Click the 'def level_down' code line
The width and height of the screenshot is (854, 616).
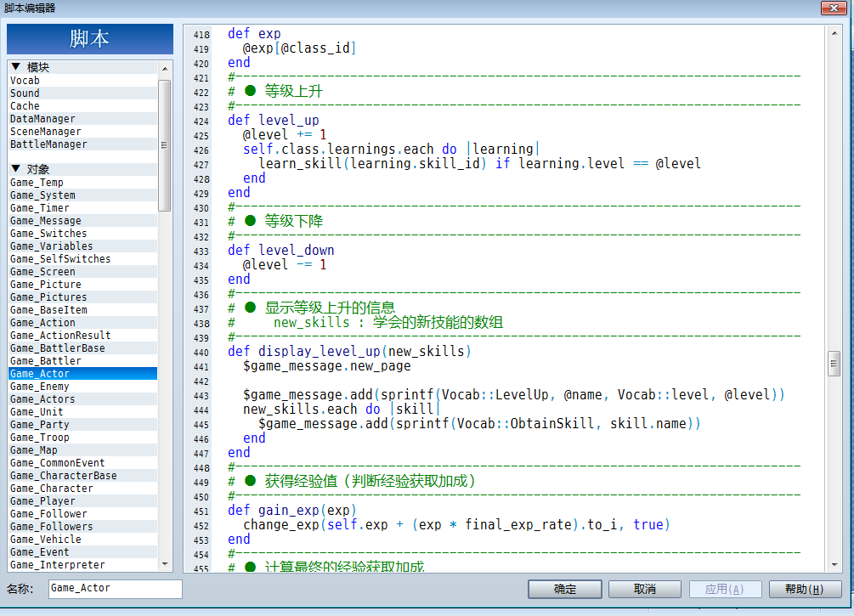pyautogui.click(x=281, y=251)
